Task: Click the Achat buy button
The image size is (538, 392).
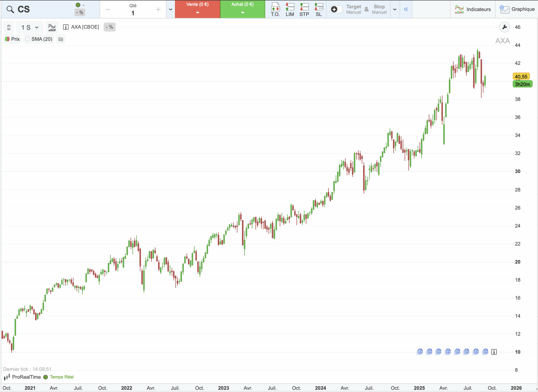Action: (242, 9)
